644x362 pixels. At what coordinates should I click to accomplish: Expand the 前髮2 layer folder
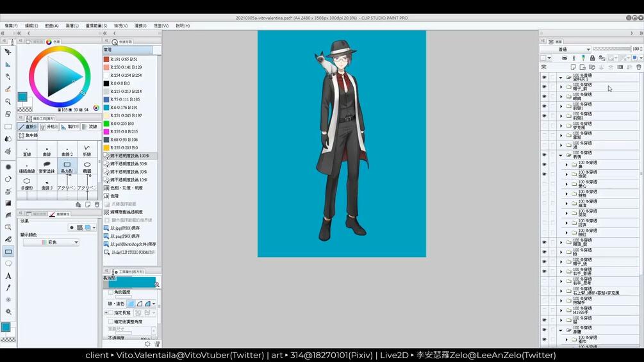(561, 116)
